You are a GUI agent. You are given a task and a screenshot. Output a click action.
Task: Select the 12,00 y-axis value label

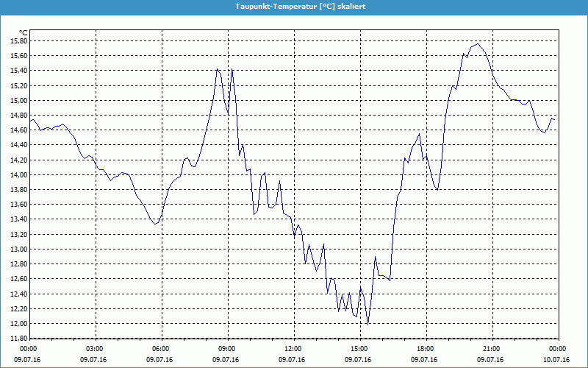[18, 324]
